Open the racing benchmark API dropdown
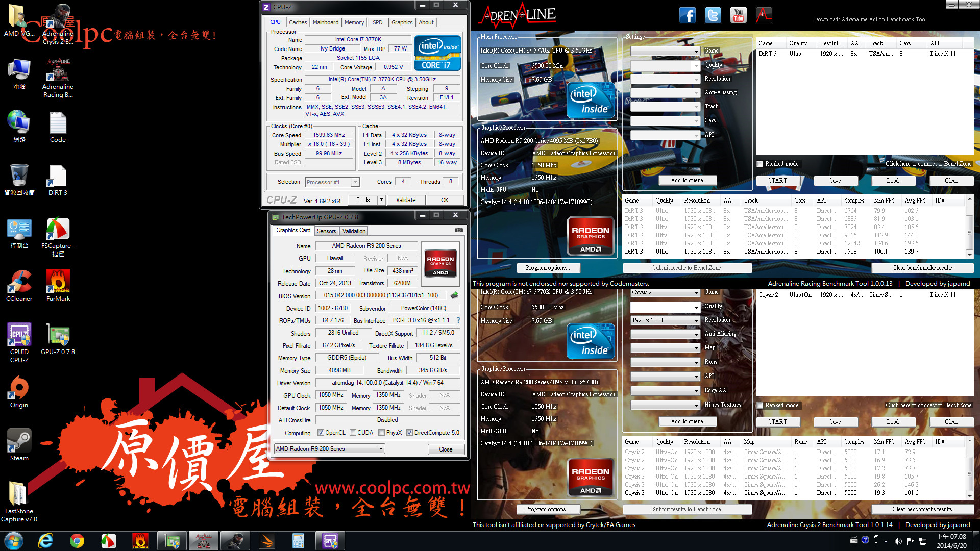The image size is (980, 551). point(666,135)
